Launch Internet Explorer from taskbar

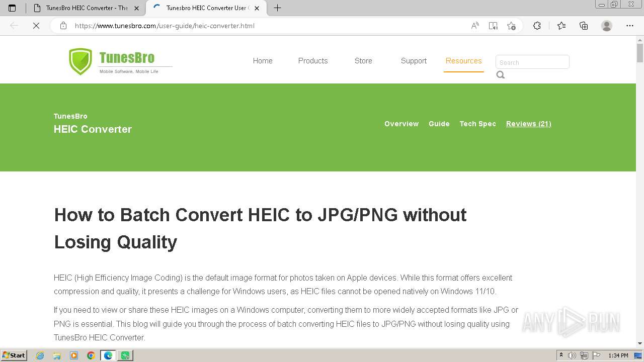click(40, 355)
